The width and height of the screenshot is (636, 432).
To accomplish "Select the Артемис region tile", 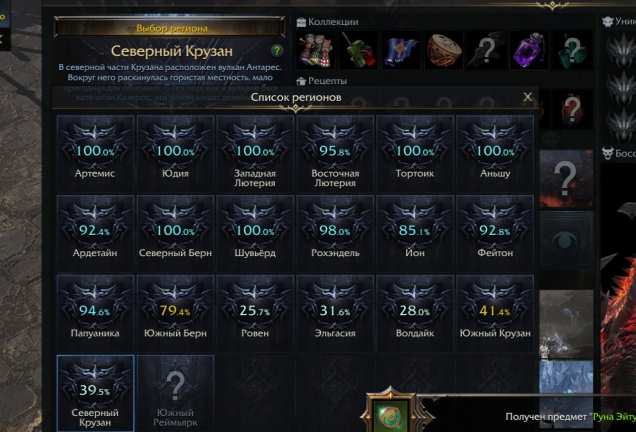I will coord(95,153).
